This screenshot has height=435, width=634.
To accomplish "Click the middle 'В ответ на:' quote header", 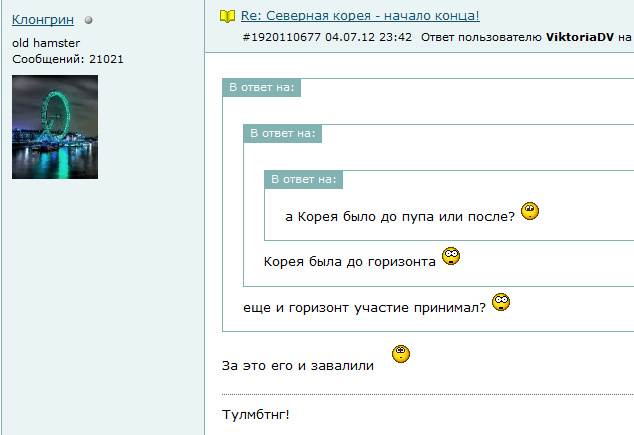I will click(282, 133).
